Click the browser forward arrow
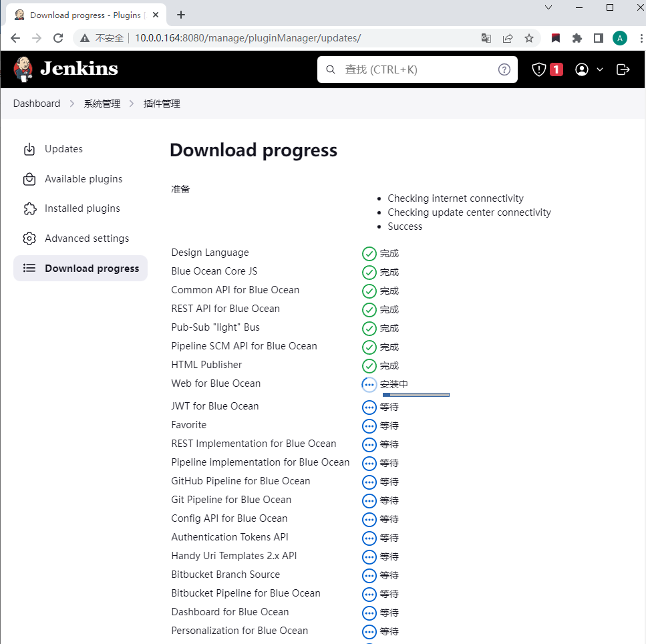Image resolution: width=646 pixels, height=644 pixels. click(x=37, y=38)
